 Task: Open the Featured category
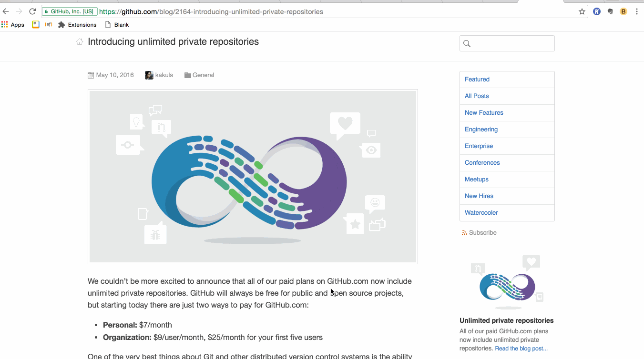tap(507, 80)
